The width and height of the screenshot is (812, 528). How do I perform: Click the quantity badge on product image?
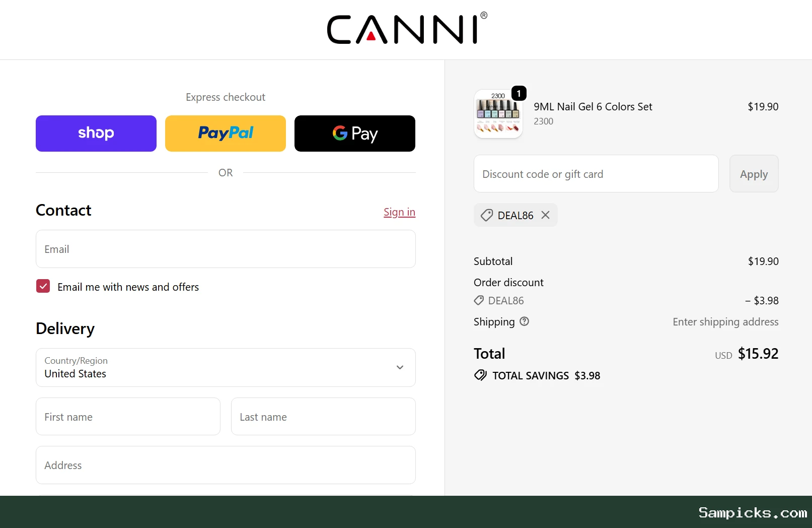tap(519, 93)
